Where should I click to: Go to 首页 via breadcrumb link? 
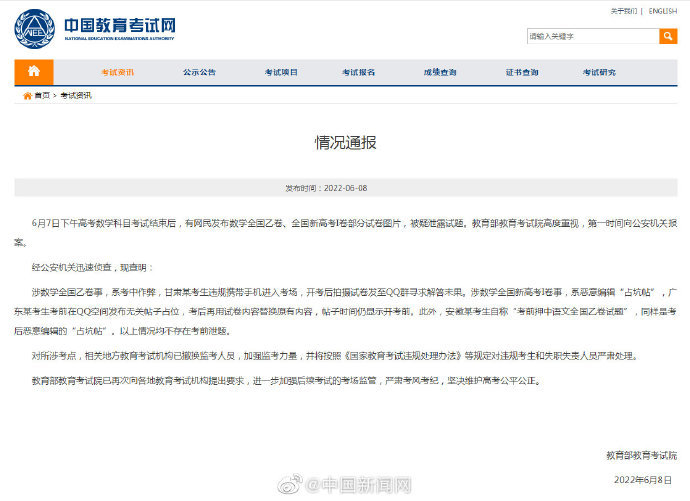(42, 95)
